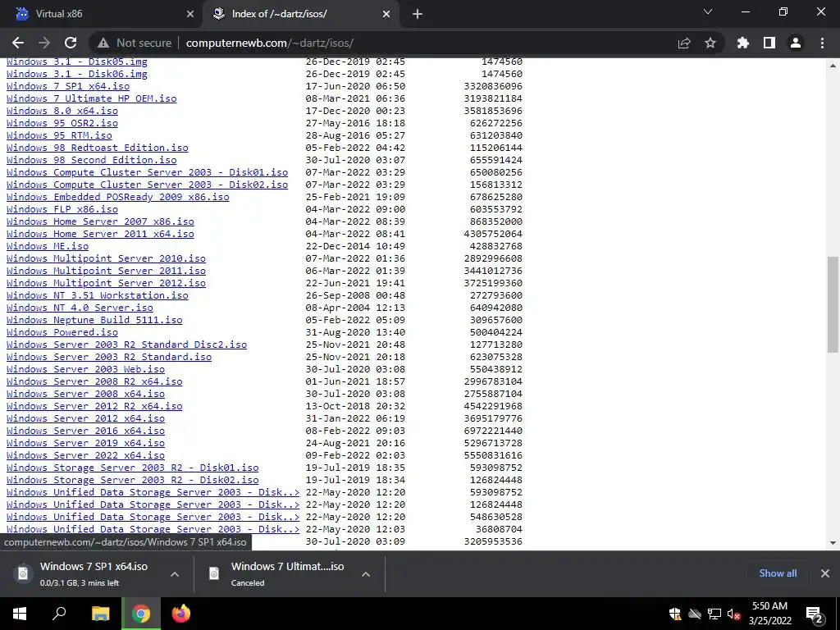
Task: Click Windows Compute Cluster Server 2003 - Disk02.iso
Action: [148, 185]
